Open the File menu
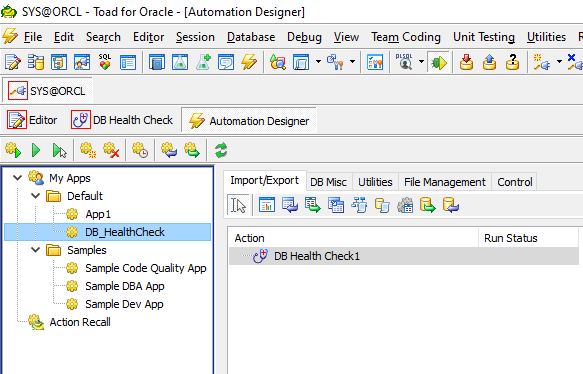This screenshot has height=374, width=583. pos(33,37)
